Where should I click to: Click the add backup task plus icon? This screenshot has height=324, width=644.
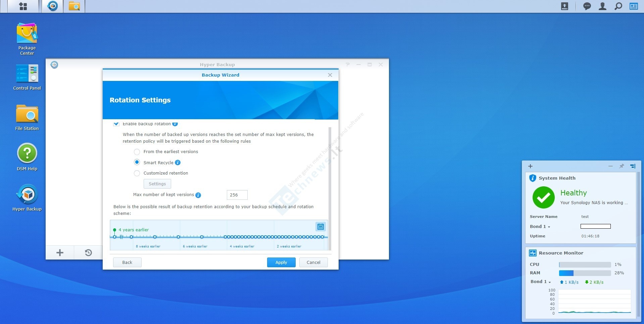60,252
